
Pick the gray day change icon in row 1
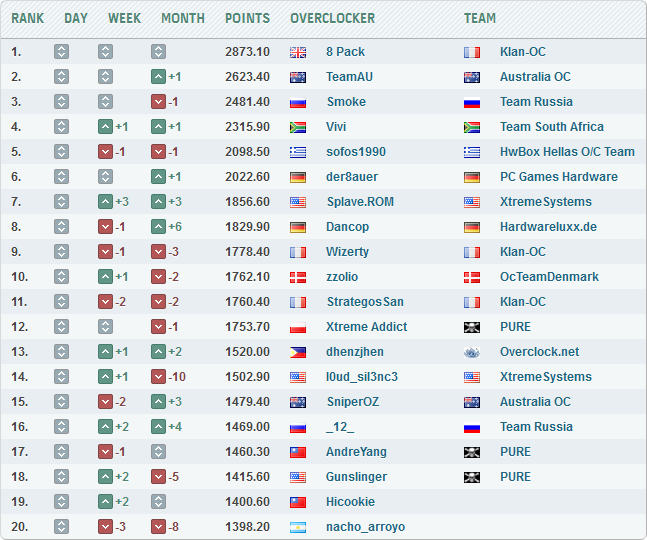click(61, 52)
